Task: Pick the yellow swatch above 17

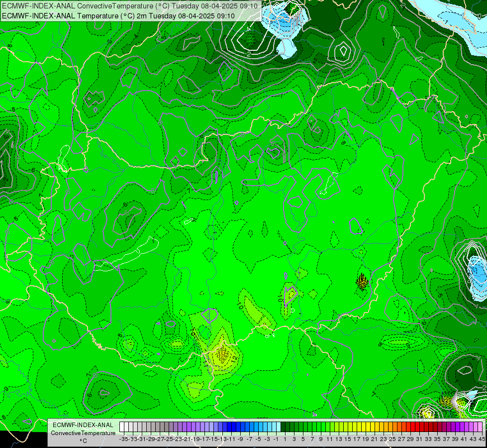Action: pyautogui.click(x=355, y=427)
